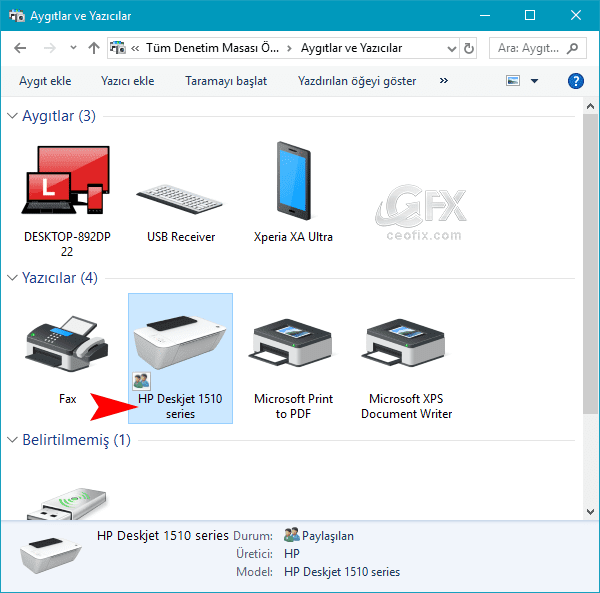
Task: Click the Belirtilmemiş (1) group heading text
Action: (77, 440)
